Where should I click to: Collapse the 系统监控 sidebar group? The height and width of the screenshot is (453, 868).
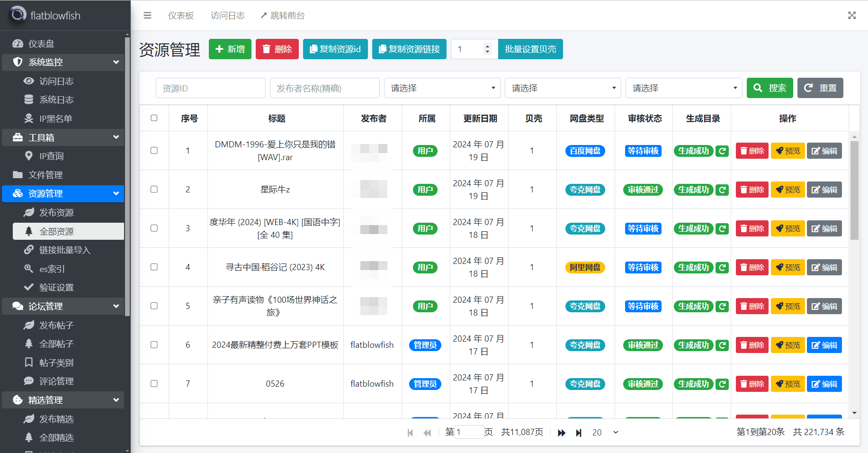point(63,62)
